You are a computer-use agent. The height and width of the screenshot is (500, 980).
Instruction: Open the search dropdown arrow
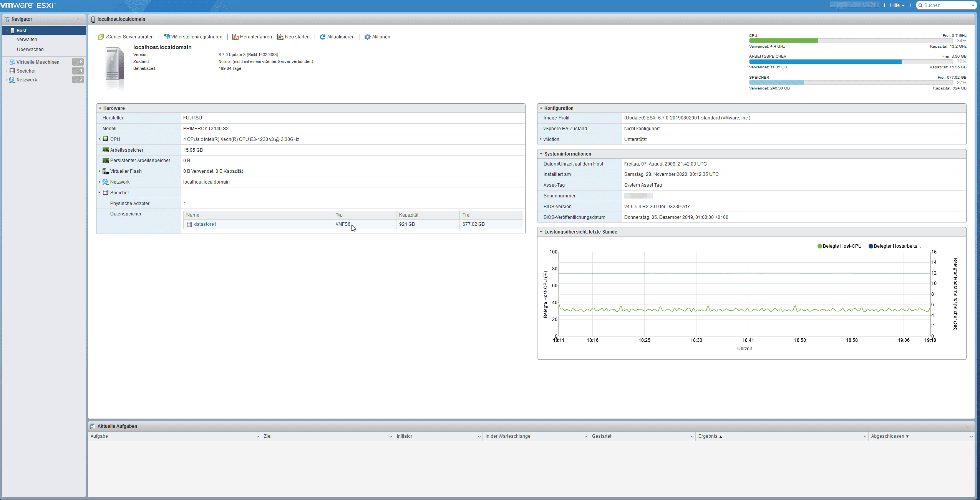973,5
